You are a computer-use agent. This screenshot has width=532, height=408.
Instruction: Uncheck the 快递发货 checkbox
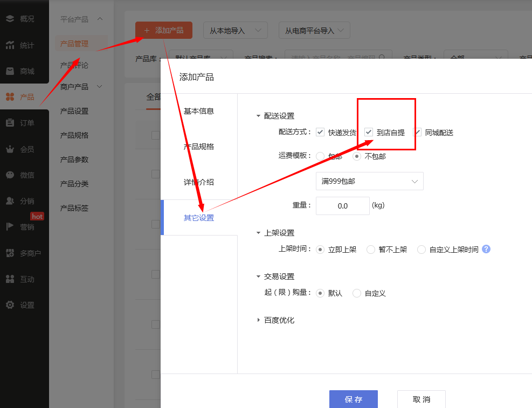click(x=320, y=132)
